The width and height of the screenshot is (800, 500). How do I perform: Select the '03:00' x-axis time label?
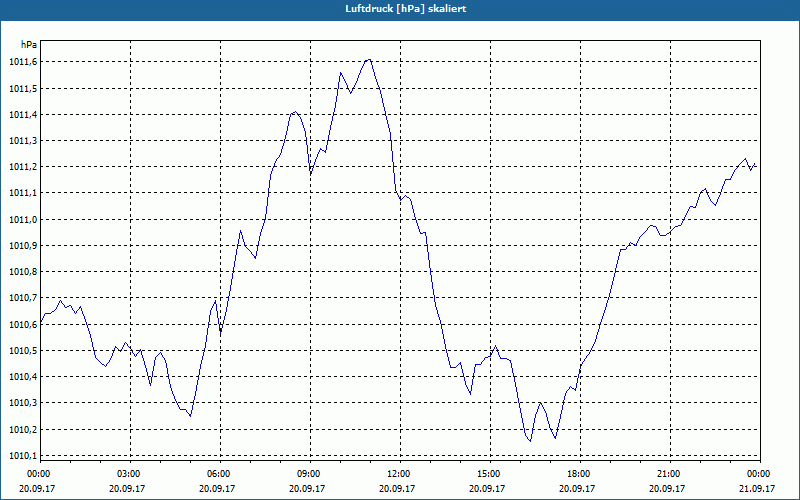(128, 474)
